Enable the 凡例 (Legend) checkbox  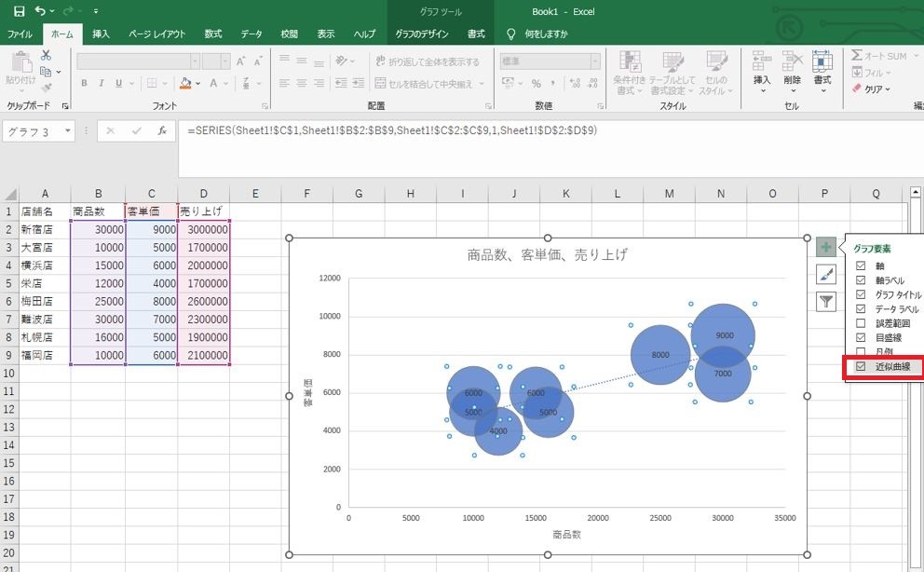point(861,352)
